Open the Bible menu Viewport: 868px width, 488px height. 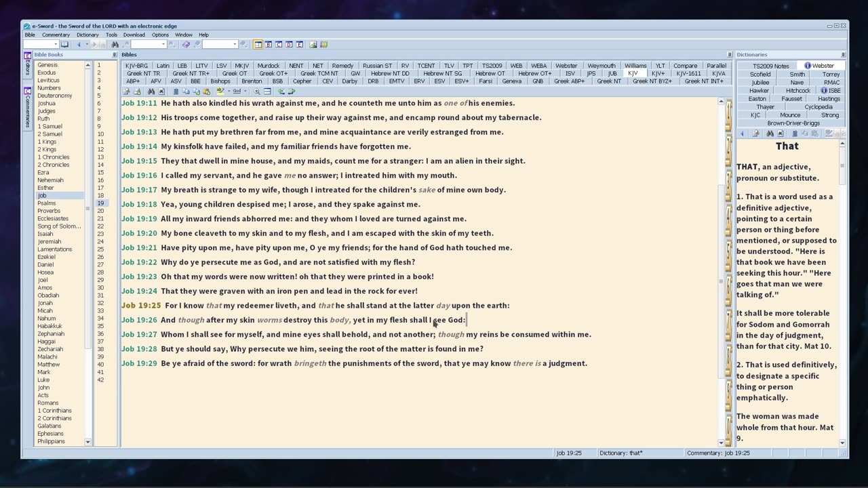pos(30,35)
